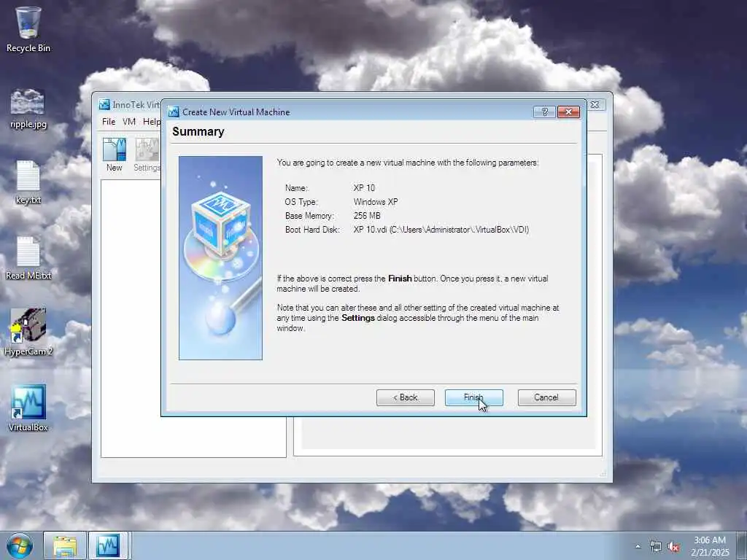Select the ripple.jpg desktop file
The width and height of the screenshot is (747, 560).
tap(28, 109)
